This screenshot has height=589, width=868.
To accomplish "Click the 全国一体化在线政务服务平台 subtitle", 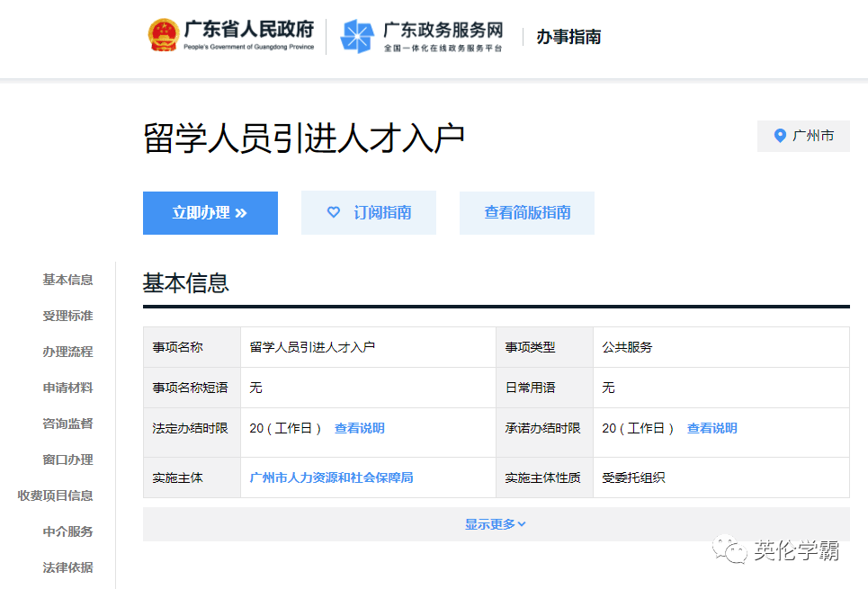I will (x=443, y=49).
